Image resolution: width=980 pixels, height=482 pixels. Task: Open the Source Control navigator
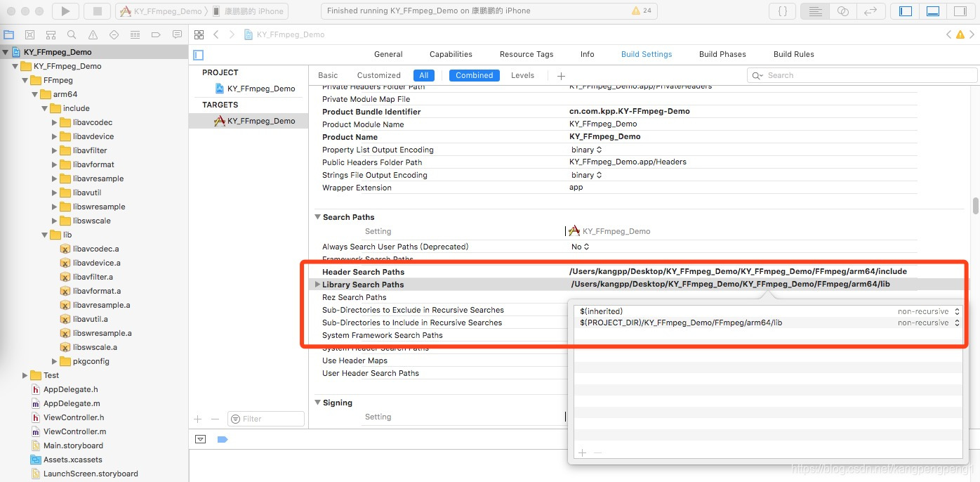pyautogui.click(x=30, y=34)
